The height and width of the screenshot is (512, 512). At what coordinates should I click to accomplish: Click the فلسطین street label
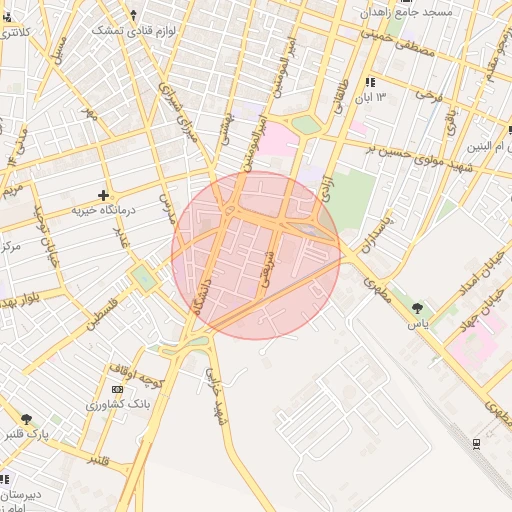coord(102,315)
